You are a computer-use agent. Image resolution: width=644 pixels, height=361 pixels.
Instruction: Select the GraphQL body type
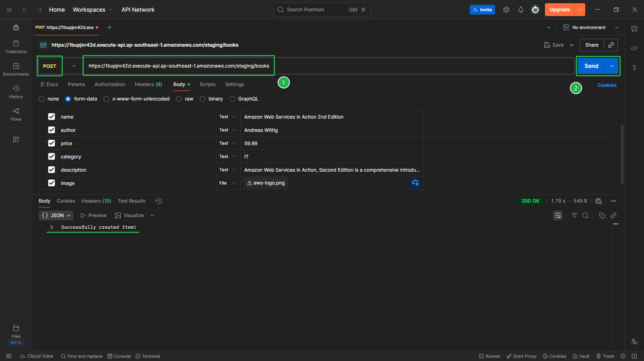tap(232, 99)
